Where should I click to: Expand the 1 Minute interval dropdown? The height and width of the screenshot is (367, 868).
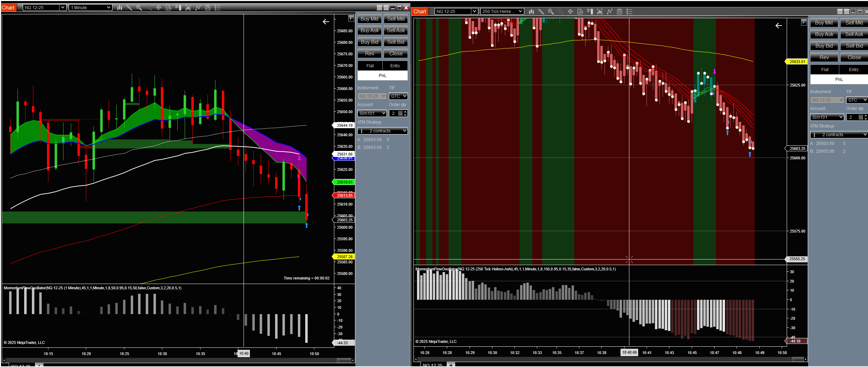point(109,8)
